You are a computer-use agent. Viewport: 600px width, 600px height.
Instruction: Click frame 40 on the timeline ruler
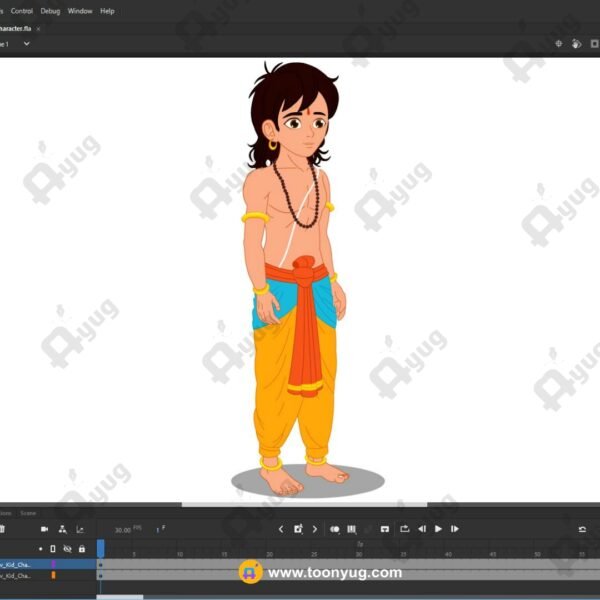pyautogui.click(x=448, y=554)
